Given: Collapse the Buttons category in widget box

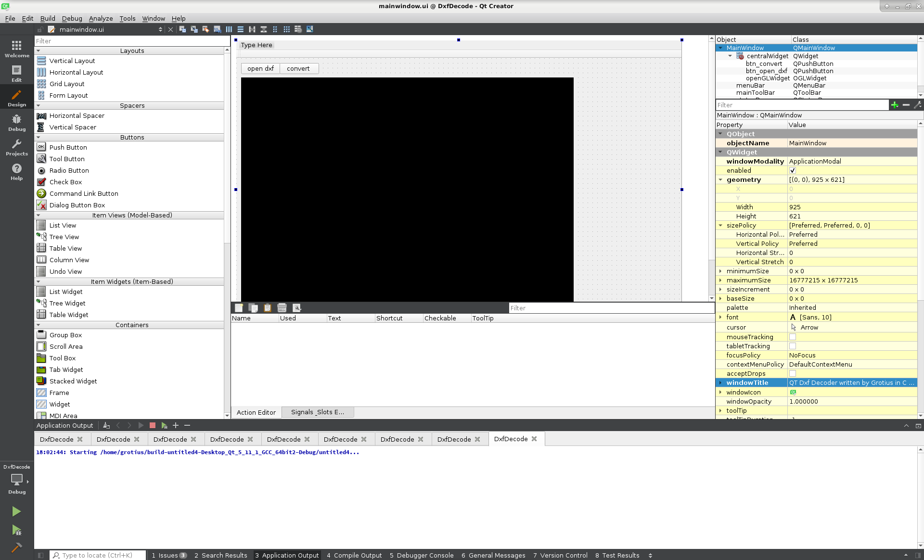Looking at the screenshot, I should (38, 137).
